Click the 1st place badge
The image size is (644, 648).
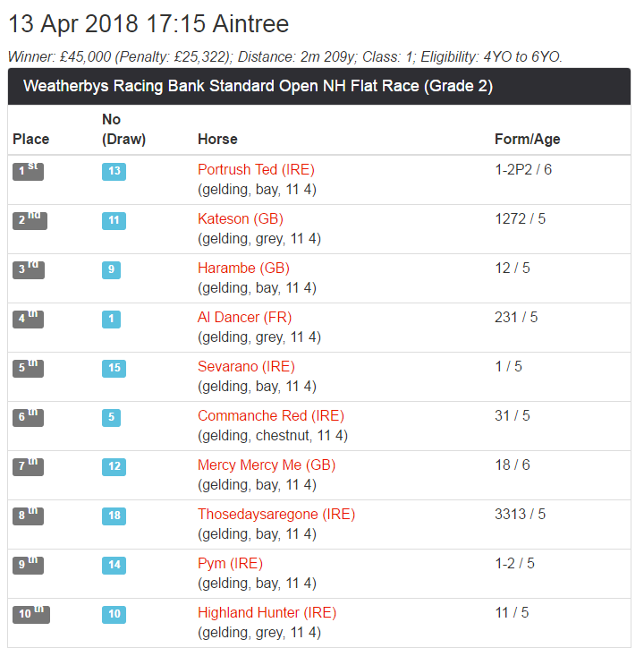click(x=29, y=171)
